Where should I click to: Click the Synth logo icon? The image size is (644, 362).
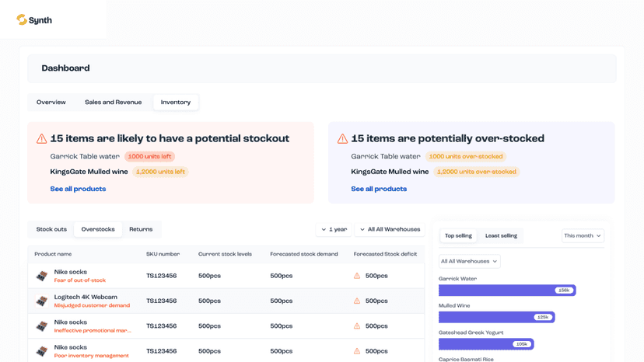(x=22, y=19)
